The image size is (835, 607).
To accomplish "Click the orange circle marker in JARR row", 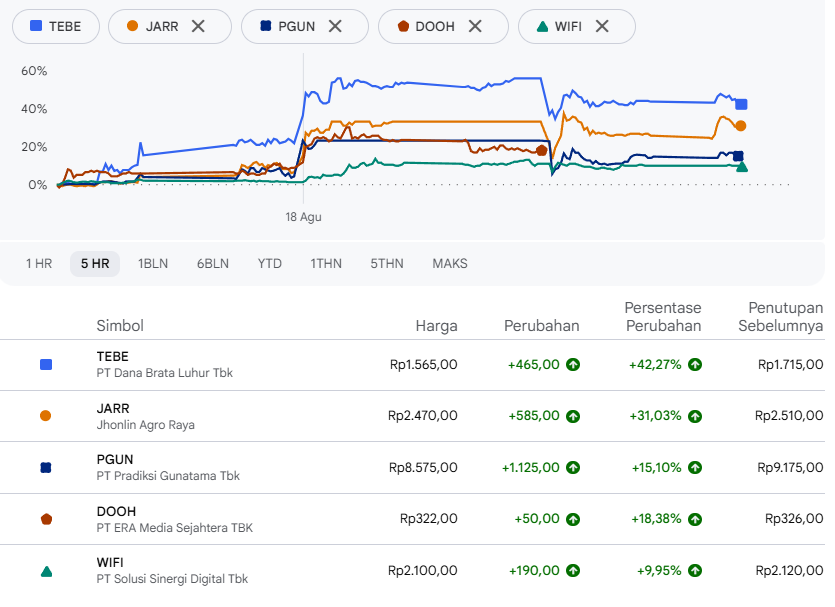I will click(46, 416).
